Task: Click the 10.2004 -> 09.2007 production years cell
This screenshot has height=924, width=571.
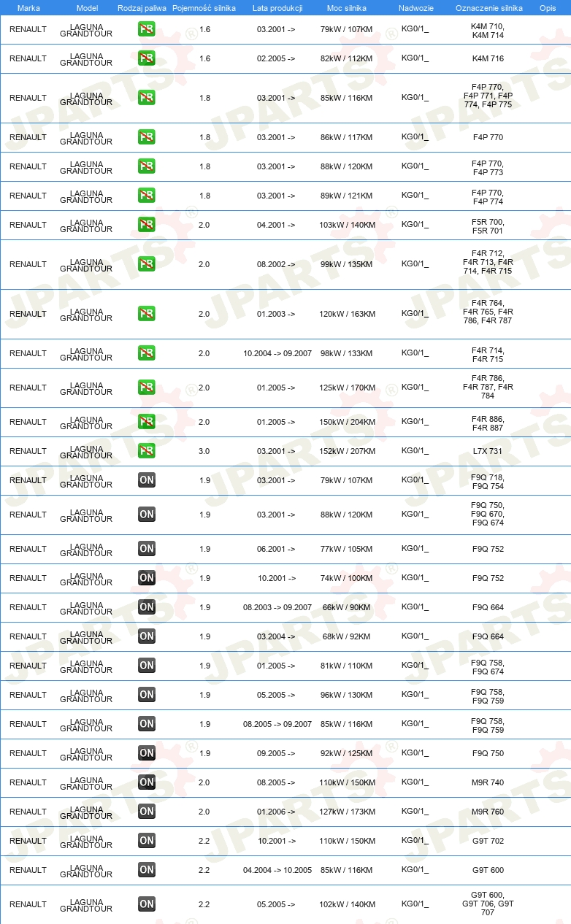Action: 277,353
